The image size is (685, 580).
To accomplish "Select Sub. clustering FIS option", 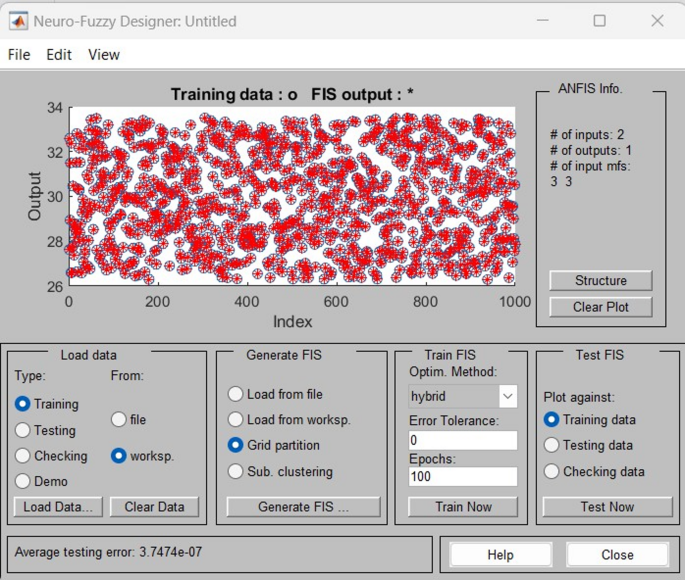I will [236, 471].
